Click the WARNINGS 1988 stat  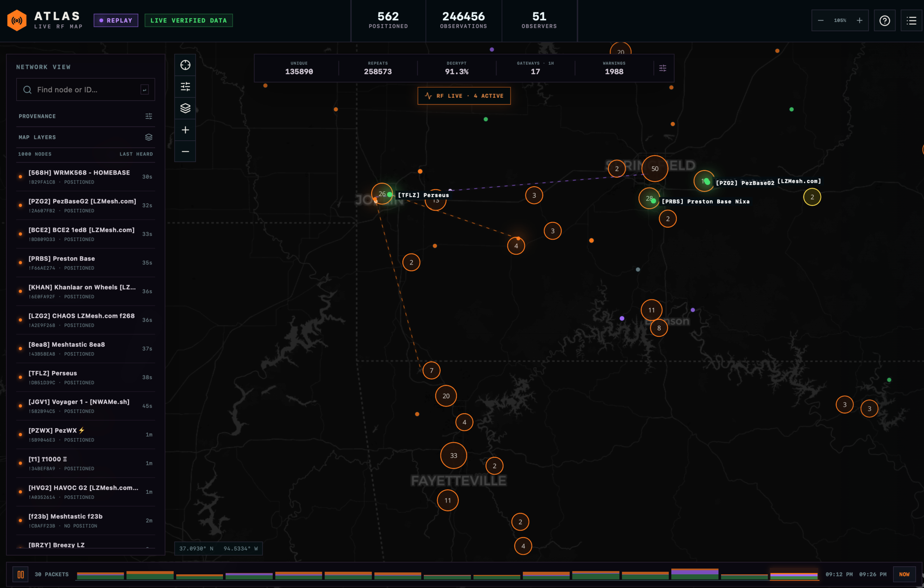[x=614, y=68]
